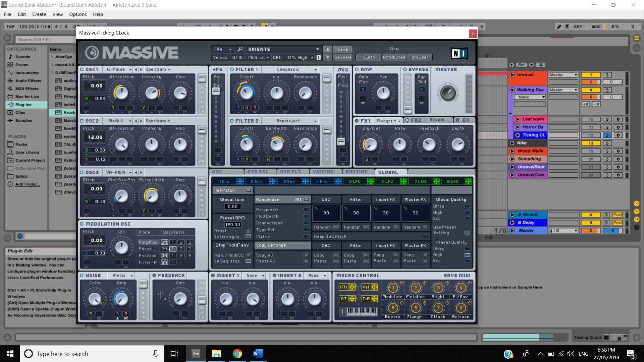Click the Save As button
This screenshot has height=362, width=644.
(342, 57)
